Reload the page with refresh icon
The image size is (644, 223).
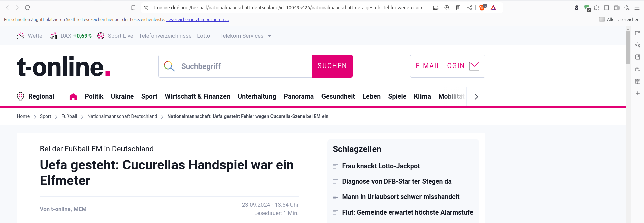28,8
